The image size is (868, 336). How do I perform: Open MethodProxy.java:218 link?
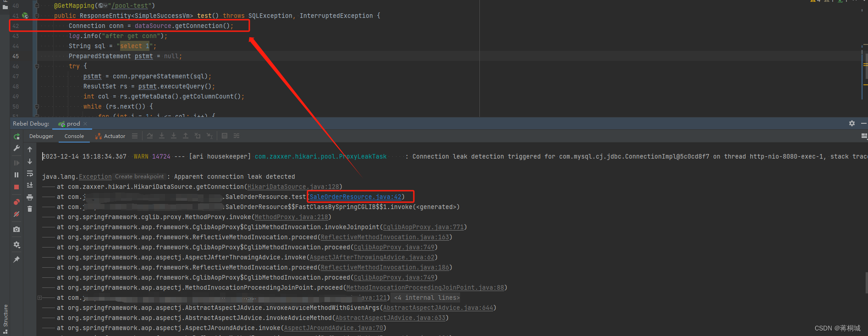click(291, 217)
